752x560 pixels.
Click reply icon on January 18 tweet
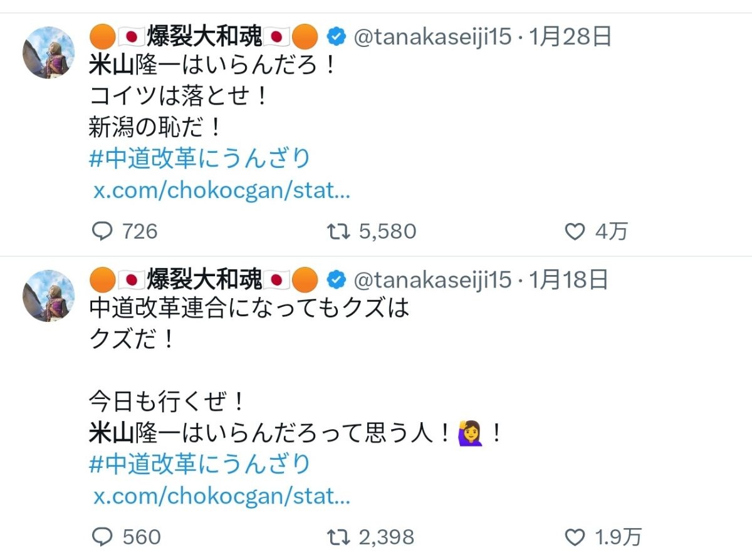(102, 537)
